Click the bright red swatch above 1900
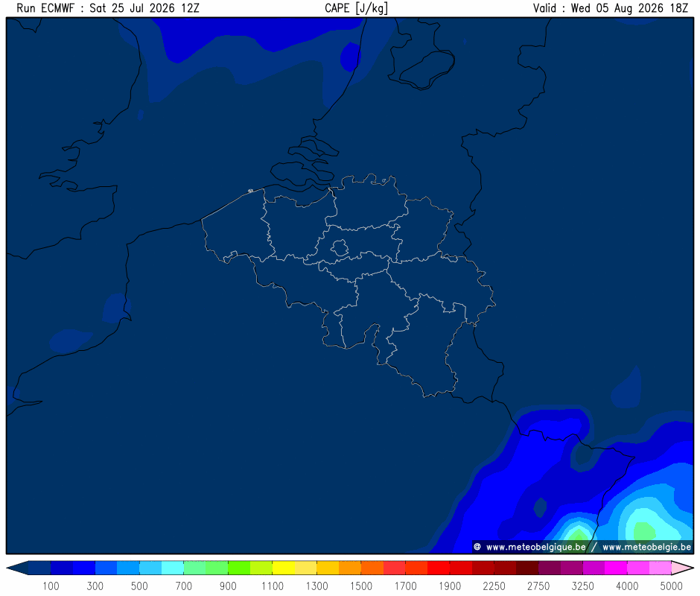Image resolution: width=700 pixels, height=596 pixels. 439,568
